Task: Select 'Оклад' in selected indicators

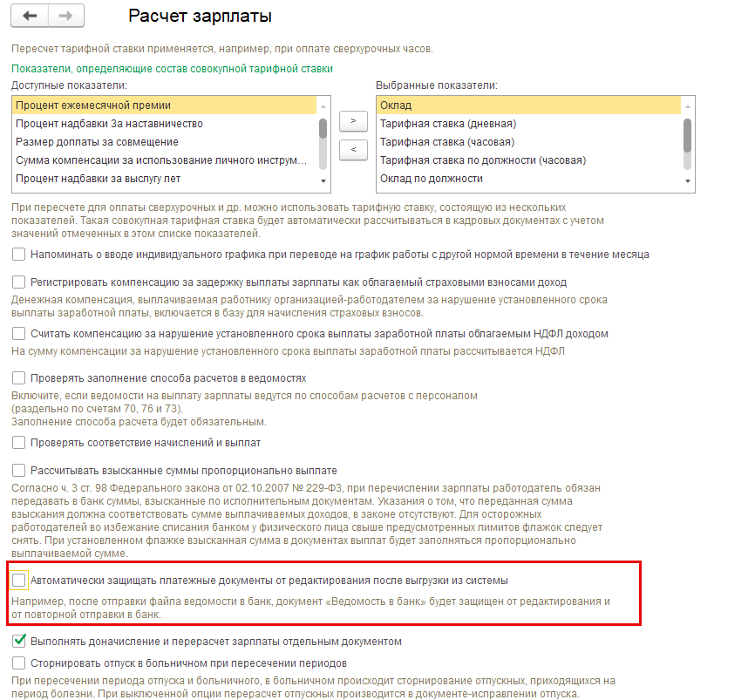Action: (528, 105)
